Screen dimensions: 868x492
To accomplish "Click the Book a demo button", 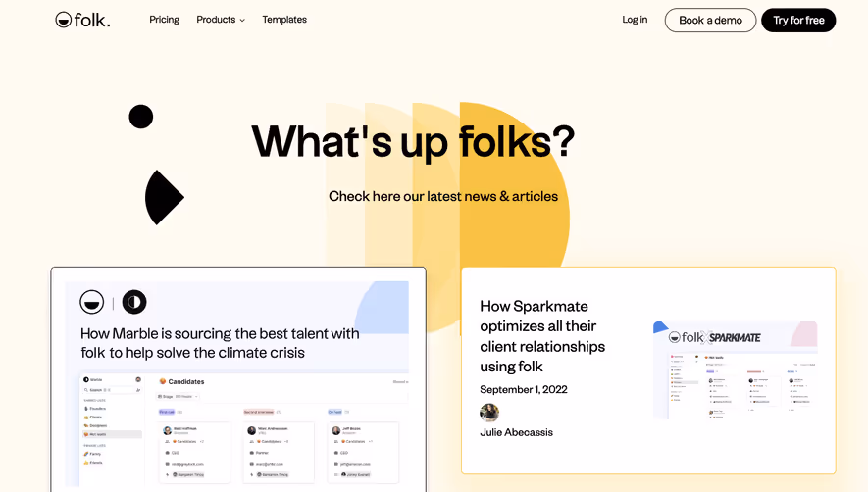I will (710, 20).
